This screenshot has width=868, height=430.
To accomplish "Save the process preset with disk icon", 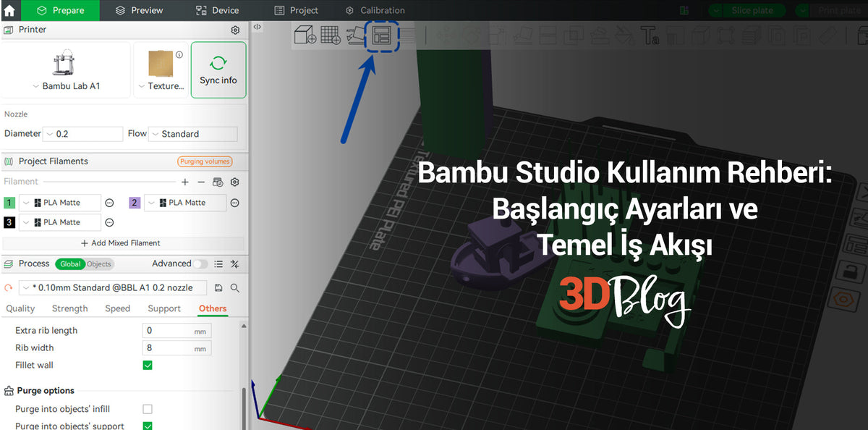I will click(218, 287).
